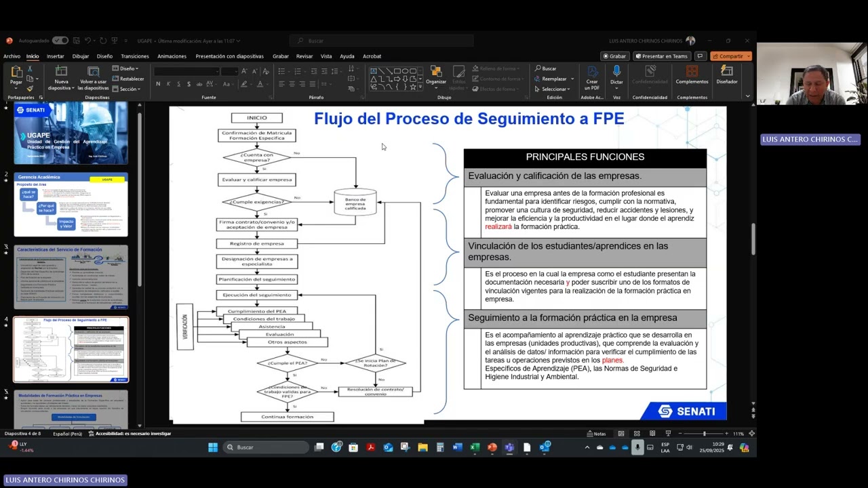The width and height of the screenshot is (868, 488).
Task: Click the Undo arrow in title bar
Action: [x=87, y=41]
